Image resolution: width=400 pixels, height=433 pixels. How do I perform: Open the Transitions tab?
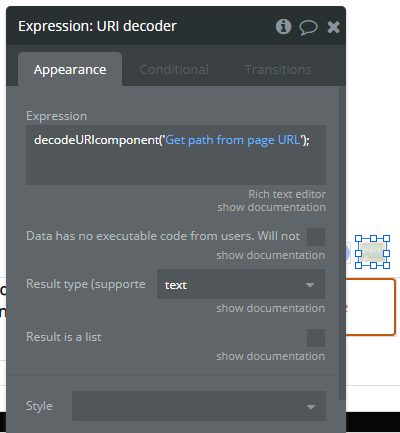[x=278, y=69]
